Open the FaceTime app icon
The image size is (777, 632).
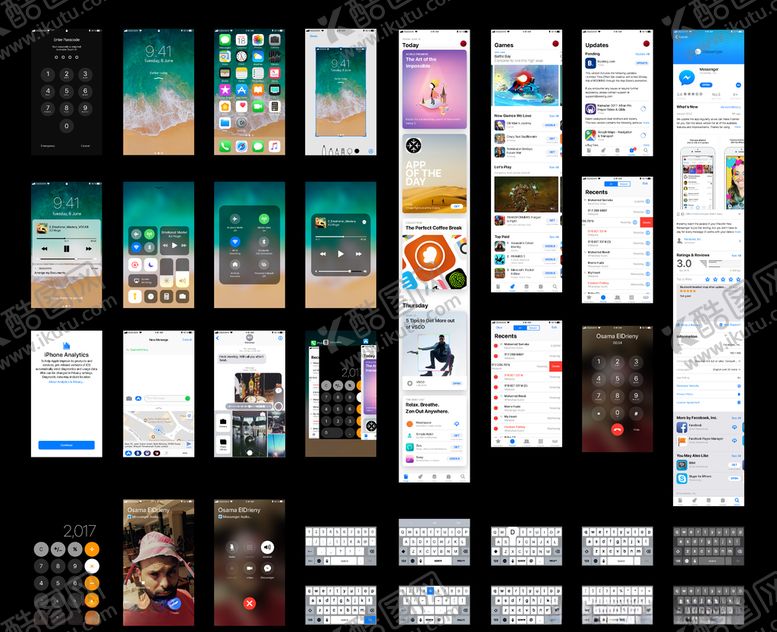pyautogui.click(x=258, y=106)
